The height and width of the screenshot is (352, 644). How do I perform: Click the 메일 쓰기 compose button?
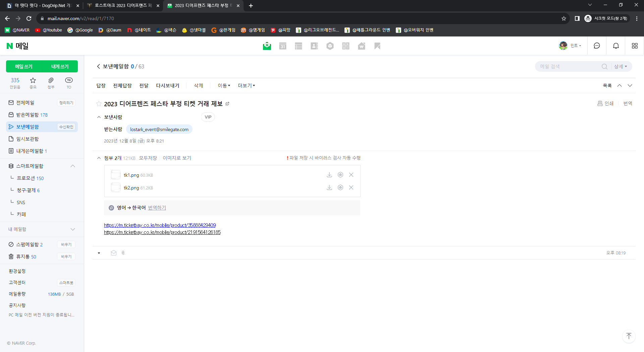[x=24, y=66]
